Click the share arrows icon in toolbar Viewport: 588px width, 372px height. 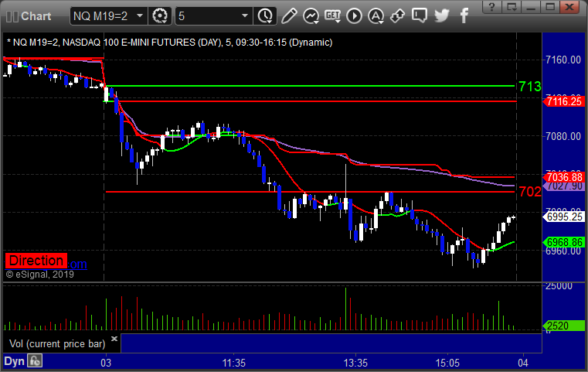click(397, 16)
